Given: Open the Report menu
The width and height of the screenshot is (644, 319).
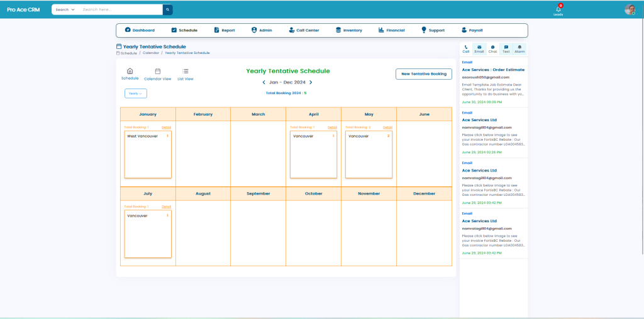Looking at the screenshot, I should [x=225, y=30].
